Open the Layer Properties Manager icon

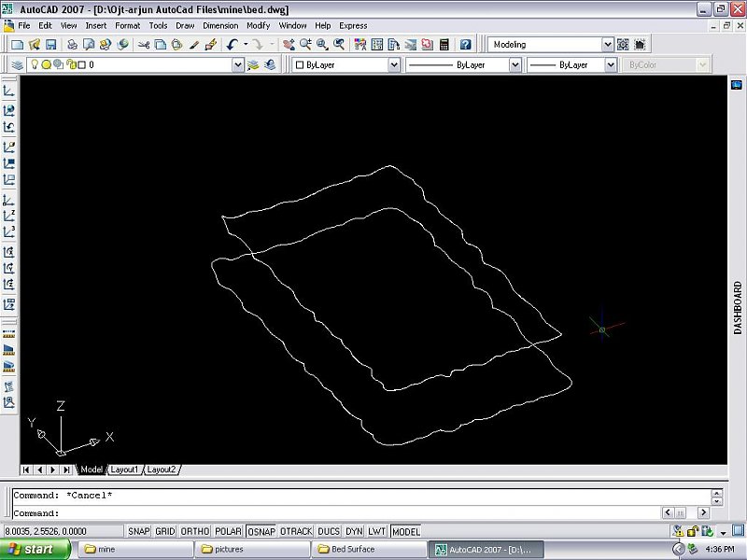(x=17, y=65)
